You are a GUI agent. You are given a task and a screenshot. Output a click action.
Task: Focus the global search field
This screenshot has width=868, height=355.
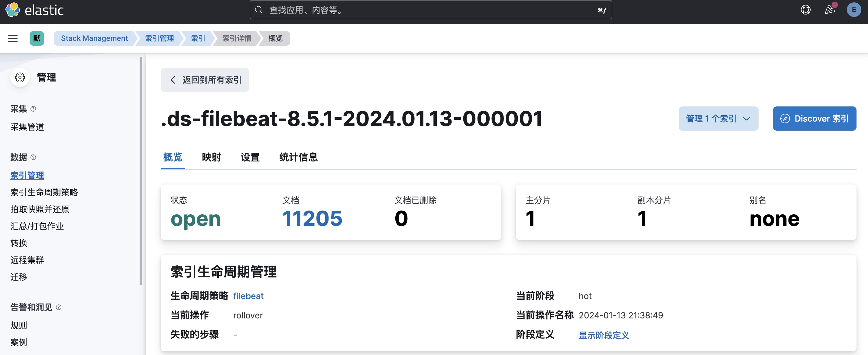[431, 10]
